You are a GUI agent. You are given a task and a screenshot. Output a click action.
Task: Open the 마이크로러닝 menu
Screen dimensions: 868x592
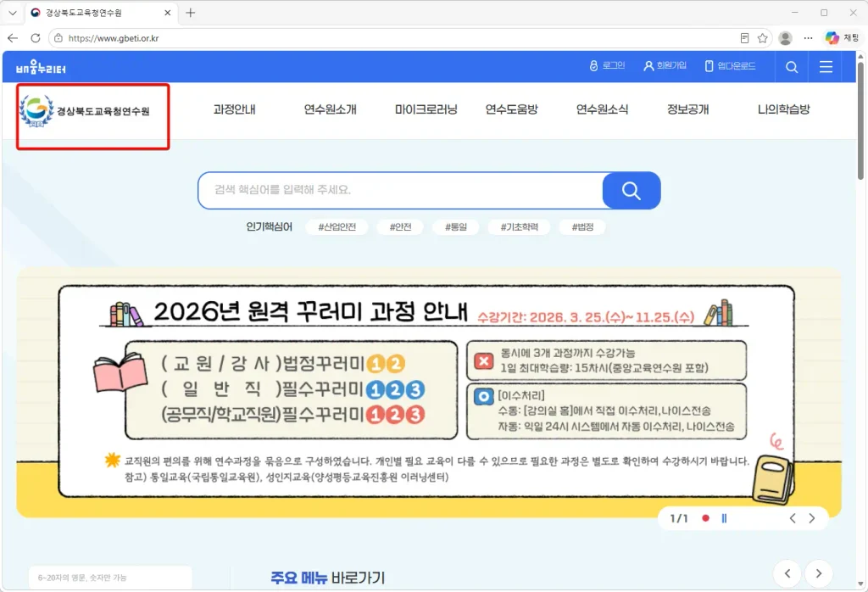[426, 109]
